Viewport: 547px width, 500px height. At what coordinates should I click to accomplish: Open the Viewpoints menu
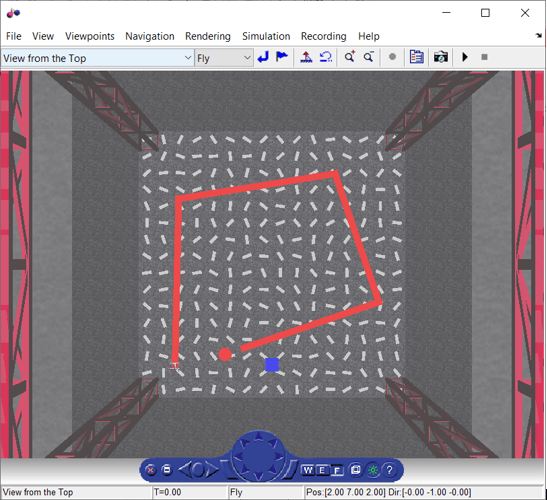90,36
